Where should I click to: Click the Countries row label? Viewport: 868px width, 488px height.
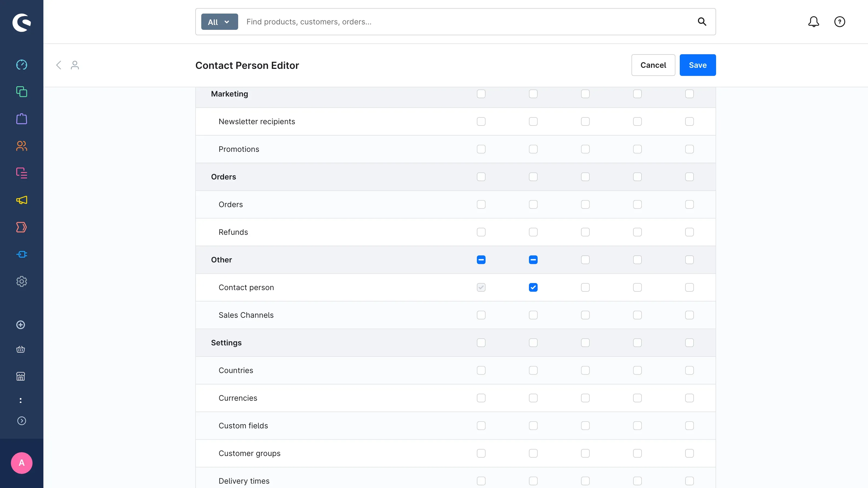point(235,370)
